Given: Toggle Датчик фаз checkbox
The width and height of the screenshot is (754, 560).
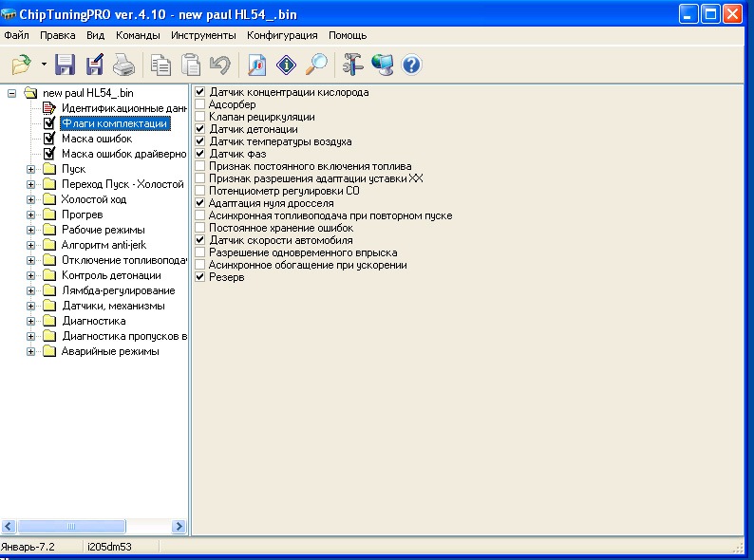Looking at the screenshot, I should [x=200, y=154].
